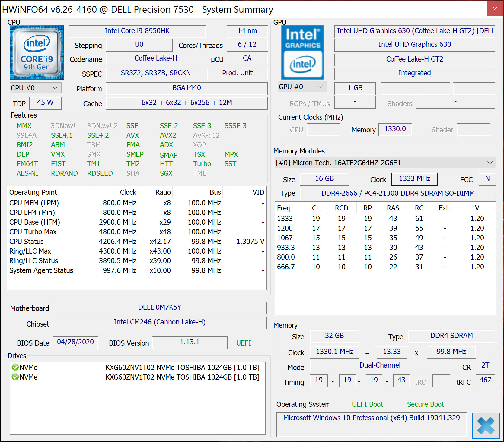Select the 1333 frequency timing row
Viewport: 504px width, 442px height.
385,219
